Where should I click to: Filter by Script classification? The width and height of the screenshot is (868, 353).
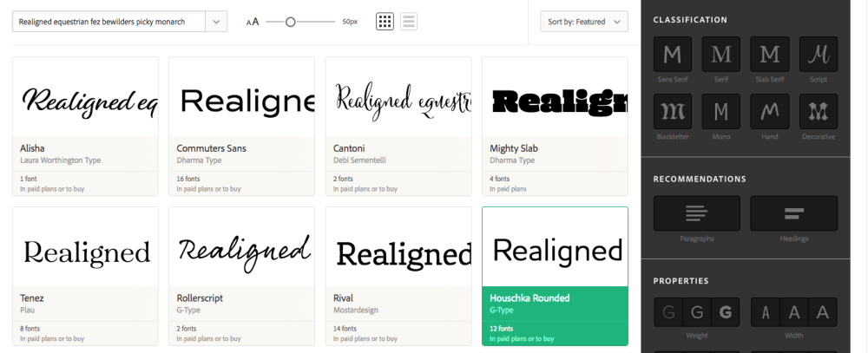point(819,55)
